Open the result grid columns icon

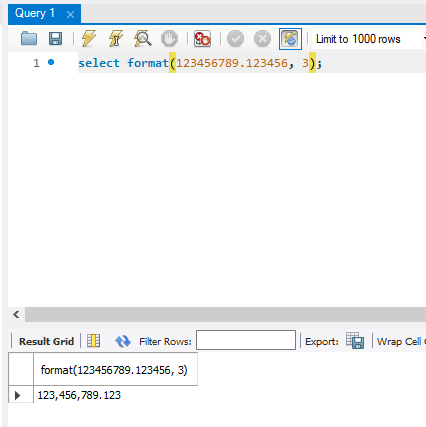click(x=93, y=341)
